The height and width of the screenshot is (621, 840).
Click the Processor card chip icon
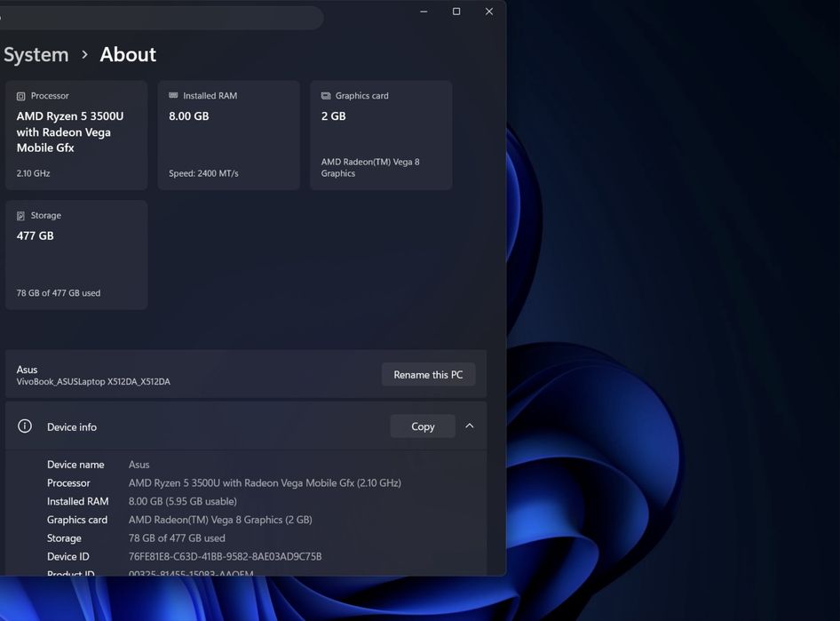click(x=21, y=97)
